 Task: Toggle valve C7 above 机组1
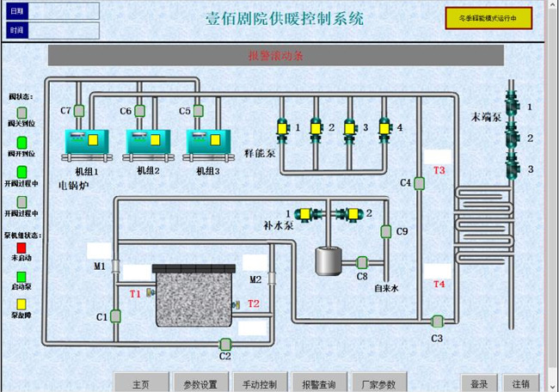[78, 111]
